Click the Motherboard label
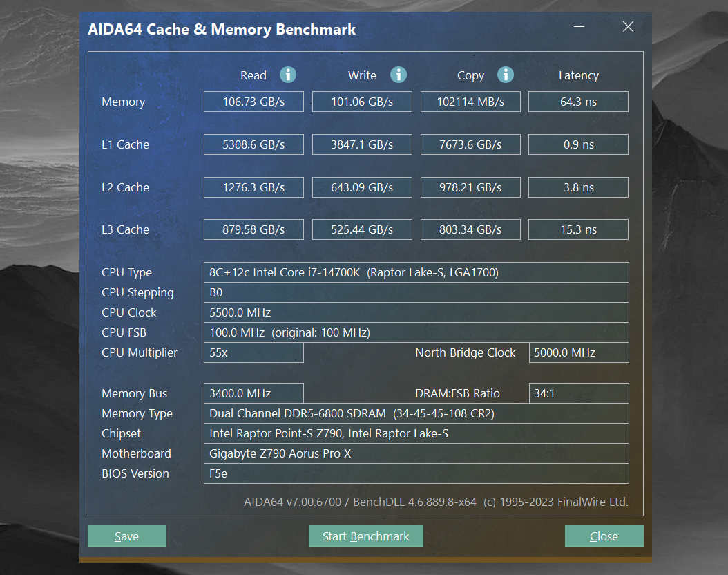 tap(136, 453)
